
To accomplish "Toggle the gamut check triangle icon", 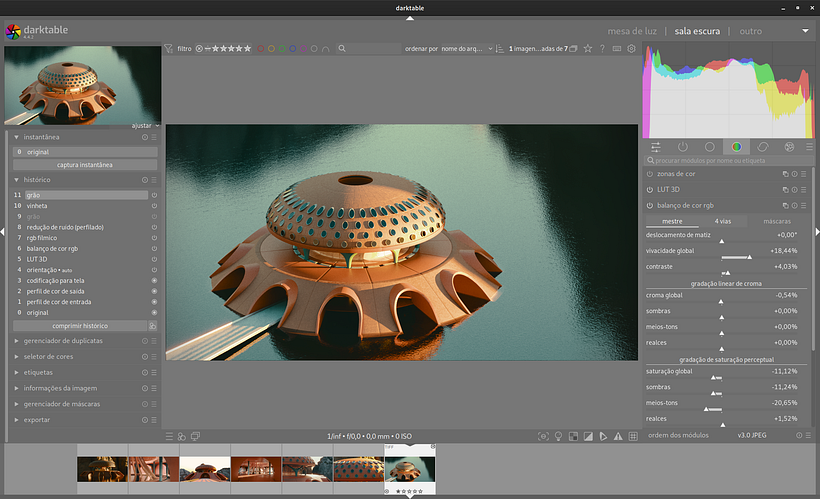I will (x=618, y=436).
